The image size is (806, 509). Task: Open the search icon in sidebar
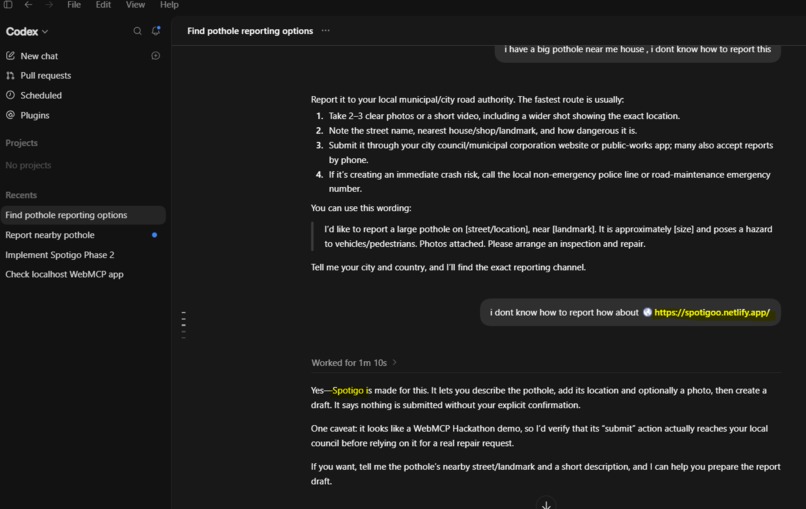point(137,31)
